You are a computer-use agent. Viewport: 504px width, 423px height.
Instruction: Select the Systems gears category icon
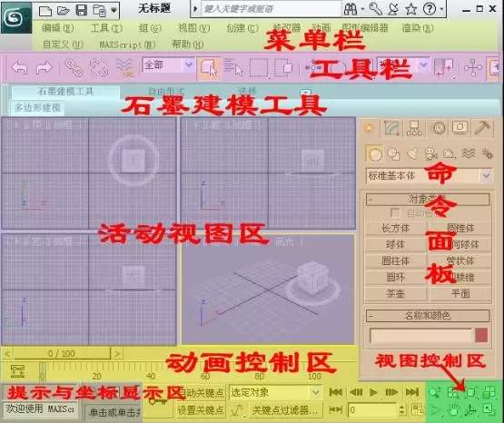pyautogui.click(x=488, y=153)
